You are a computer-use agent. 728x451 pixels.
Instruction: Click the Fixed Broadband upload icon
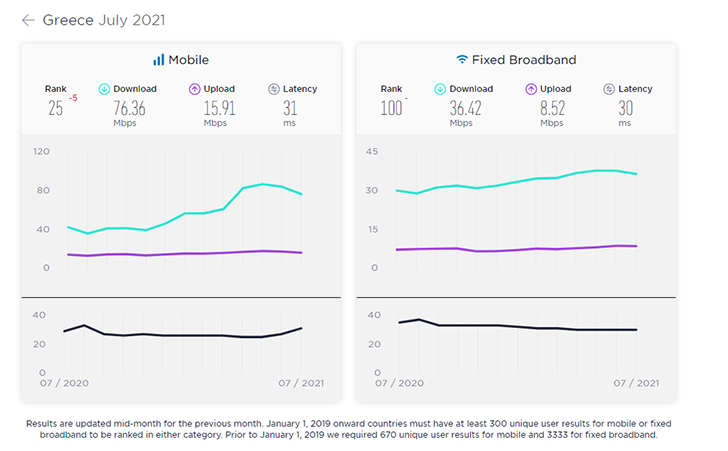531,89
